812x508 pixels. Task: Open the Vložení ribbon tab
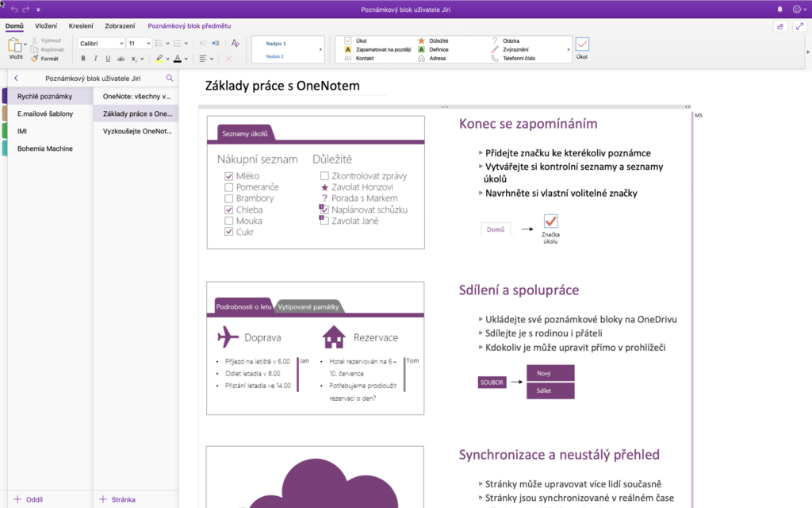pyautogui.click(x=46, y=26)
